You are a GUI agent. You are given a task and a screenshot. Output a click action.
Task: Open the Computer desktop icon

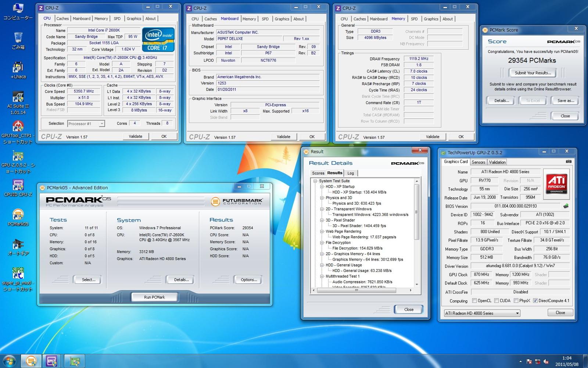tap(18, 12)
